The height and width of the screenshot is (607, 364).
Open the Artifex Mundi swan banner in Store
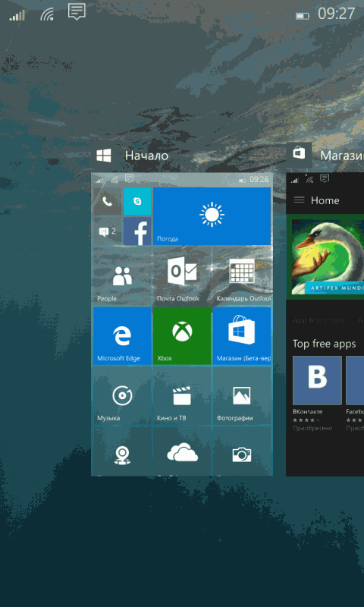point(328,257)
